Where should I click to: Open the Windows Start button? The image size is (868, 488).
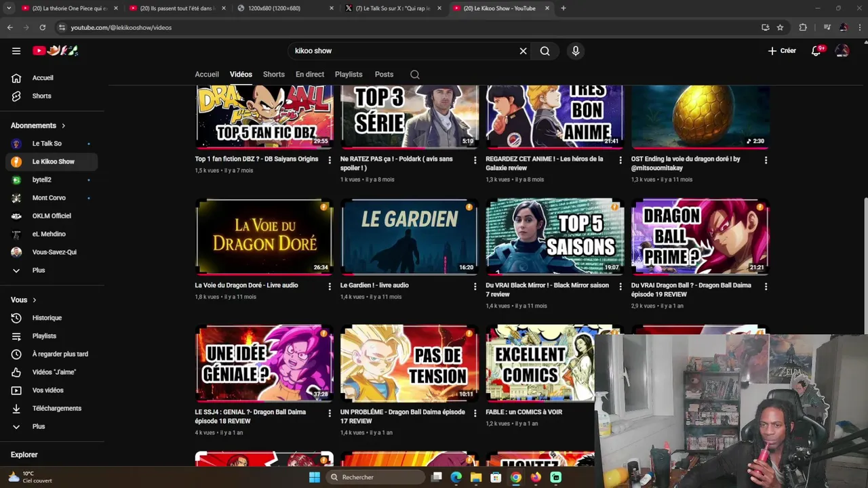[x=315, y=477]
